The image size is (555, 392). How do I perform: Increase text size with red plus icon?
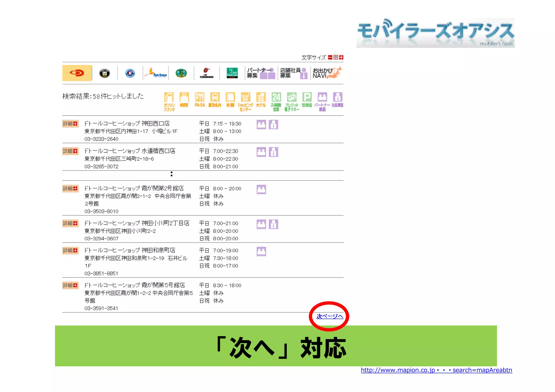coord(341,57)
